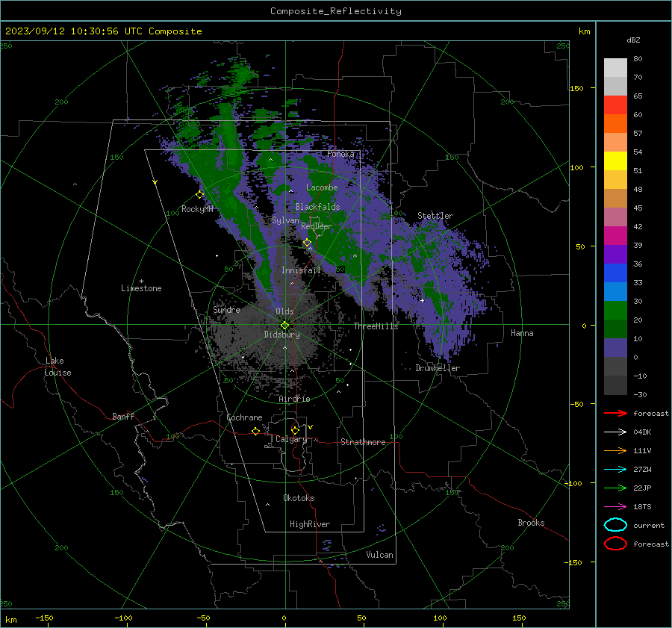Click the Stettler city label
672x628 pixels.
point(435,216)
